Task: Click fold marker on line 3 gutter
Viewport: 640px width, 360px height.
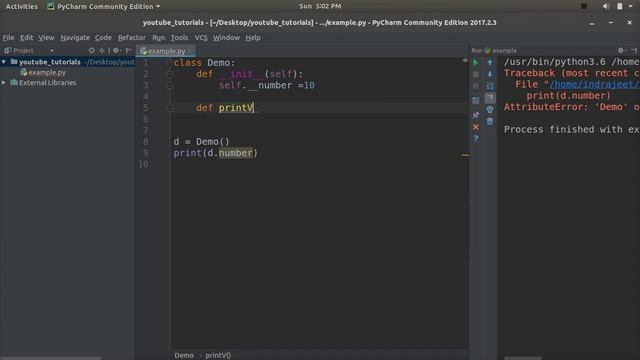Action: tap(170, 85)
